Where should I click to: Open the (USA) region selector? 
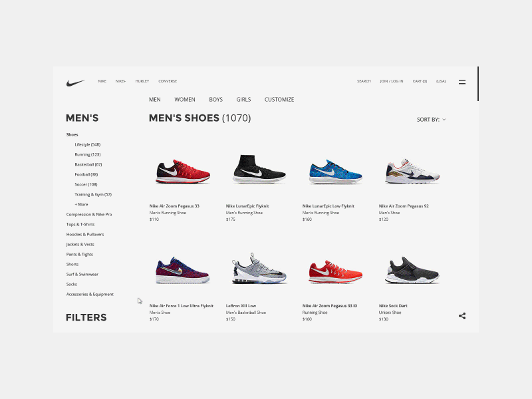pos(441,81)
